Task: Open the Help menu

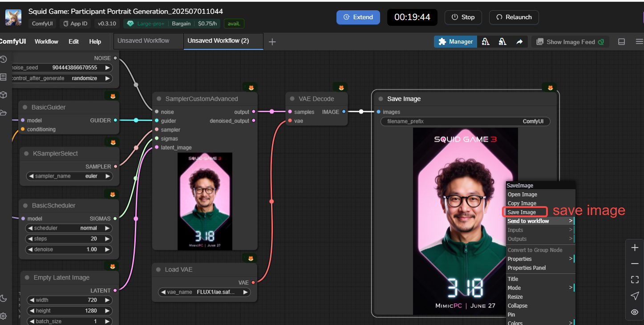Action: tap(95, 41)
